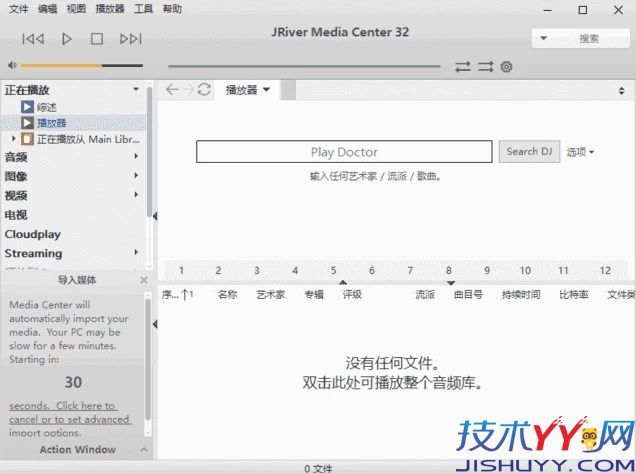
Task: Stop playback with the stop button
Action: (x=97, y=39)
